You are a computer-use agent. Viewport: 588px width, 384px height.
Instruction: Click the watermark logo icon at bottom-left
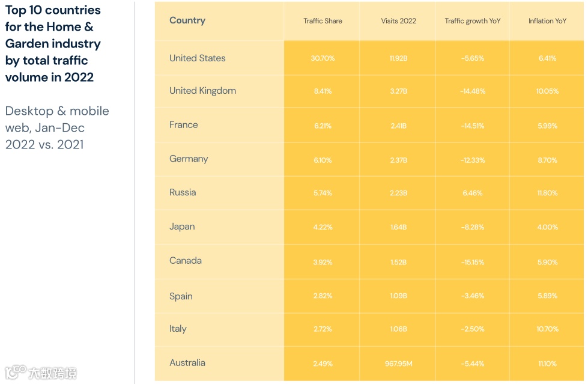tap(15, 373)
